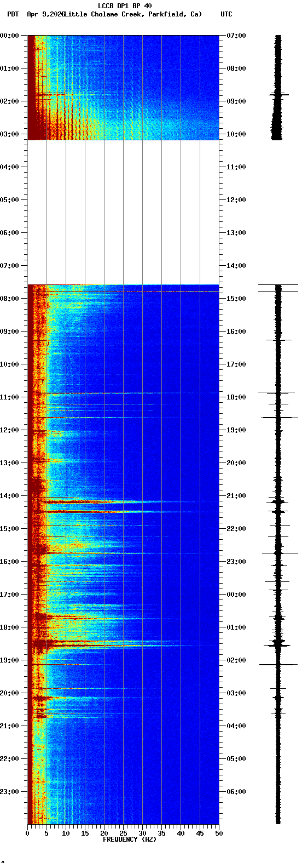
Task: Click the "FREQUENCY (HZ)" axis label
Action: click(x=130, y=840)
